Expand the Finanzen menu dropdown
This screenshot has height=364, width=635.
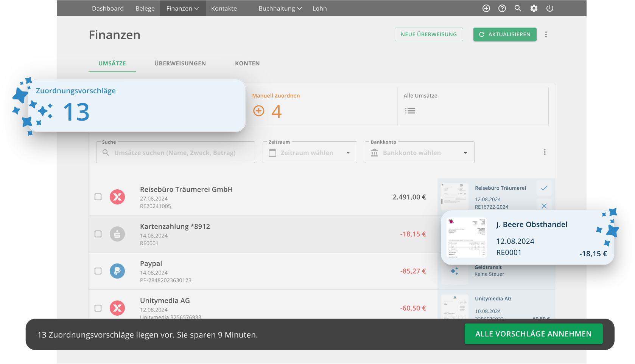183,8
